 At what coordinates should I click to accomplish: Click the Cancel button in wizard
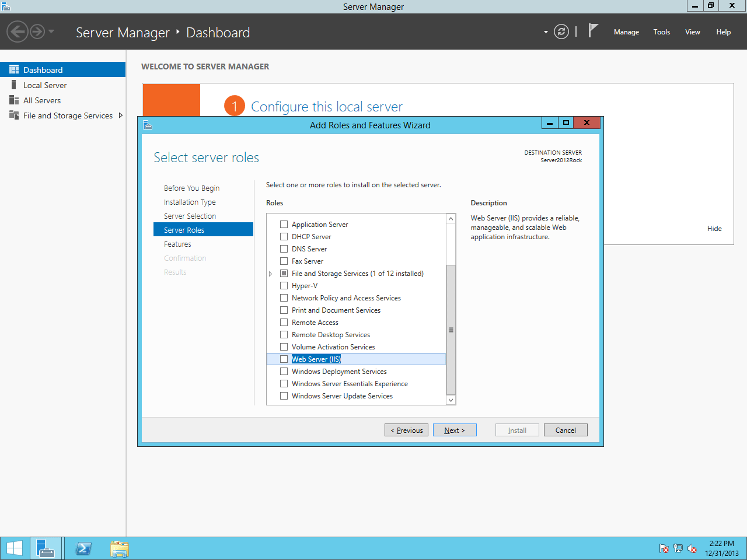566,430
